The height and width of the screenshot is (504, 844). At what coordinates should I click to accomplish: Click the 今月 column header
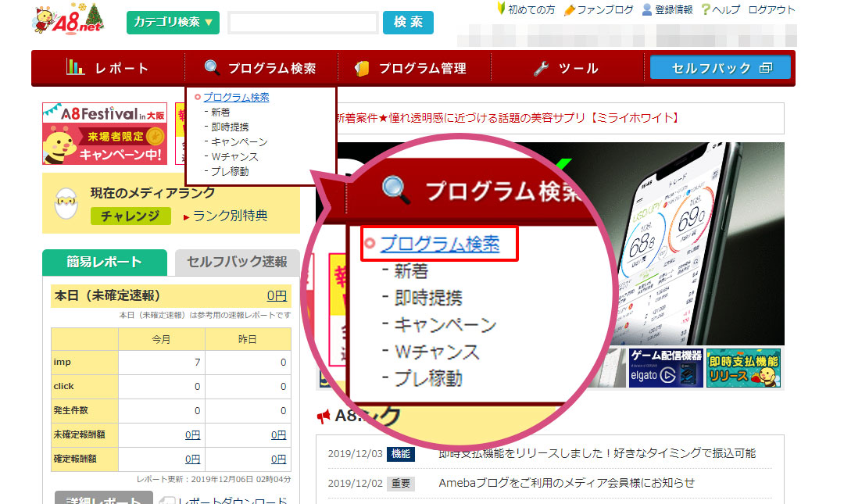coord(161,339)
